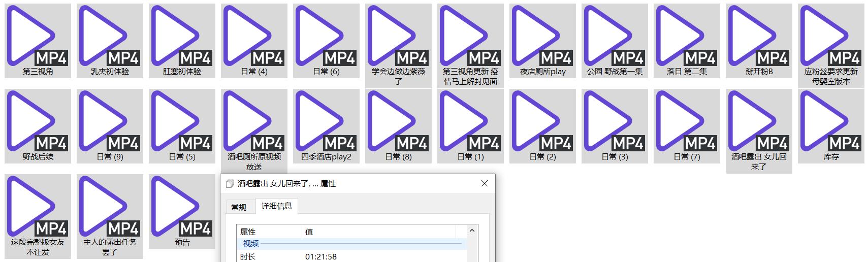This screenshot has width=868, height=262.
Task: Select the video file 日常 (5)
Action: coord(182,126)
